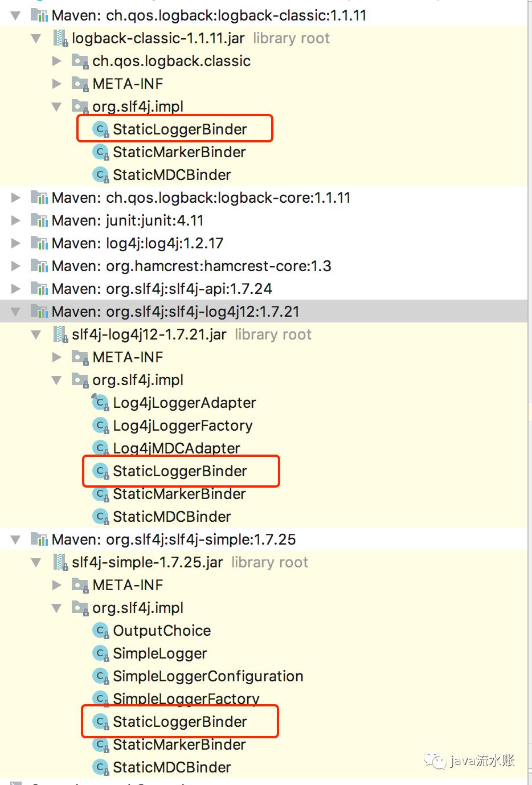The image size is (532, 785).
Task: Collapse org.slf4j.impl under slf4j-log4j12-1.7.21.jar
Action: pyautogui.click(x=56, y=380)
